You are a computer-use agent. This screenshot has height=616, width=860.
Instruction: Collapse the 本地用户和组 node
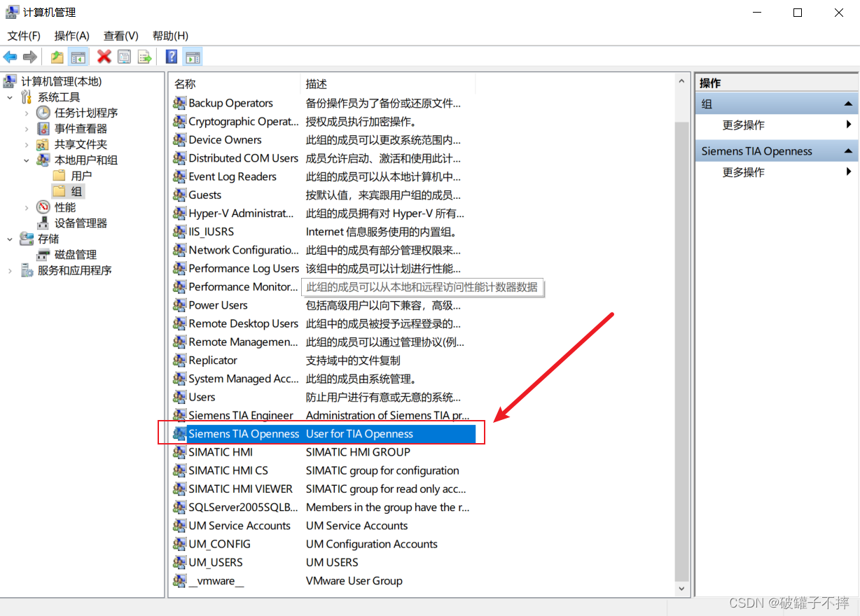[26, 160]
